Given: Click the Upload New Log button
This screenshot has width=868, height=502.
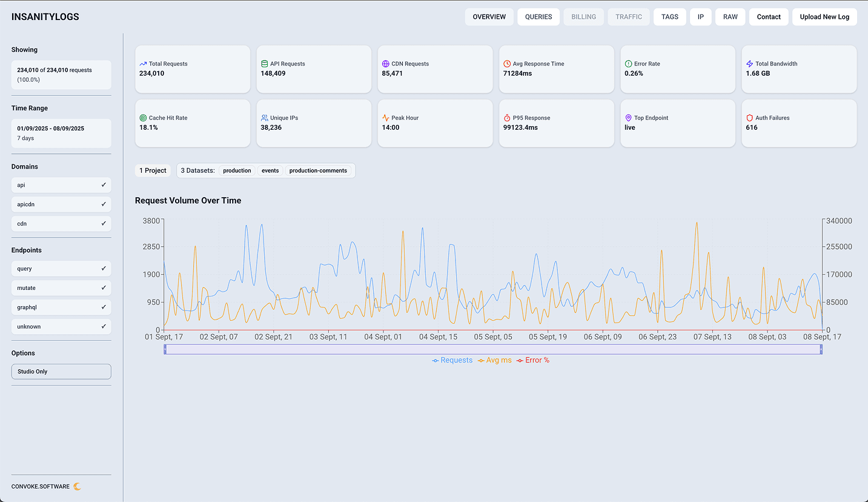Looking at the screenshot, I should (x=824, y=17).
